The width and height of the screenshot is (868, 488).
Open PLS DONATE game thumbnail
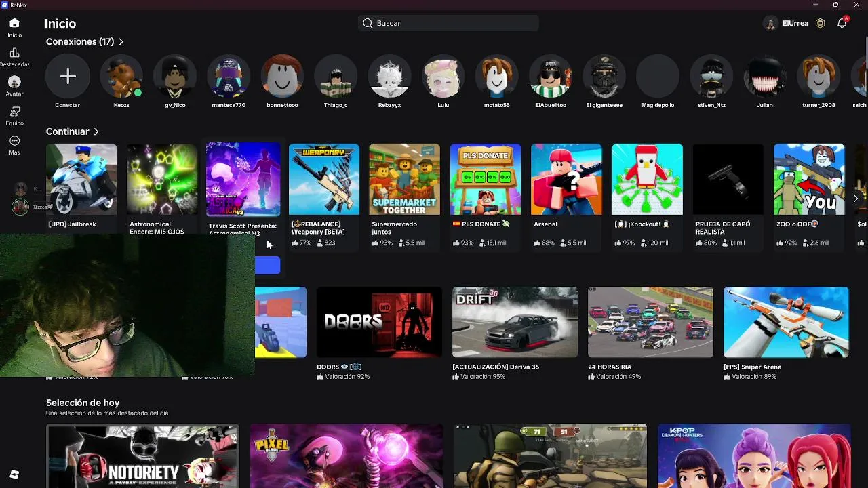[x=486, y=179]
